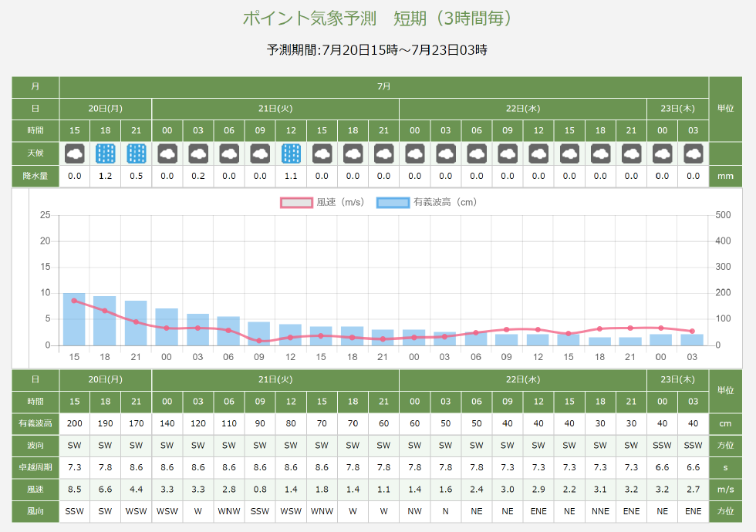This screenshot has height=532, width=756.
Task: Click the cloudy icon for 22日 09時
Action: [x=508, y=153]
